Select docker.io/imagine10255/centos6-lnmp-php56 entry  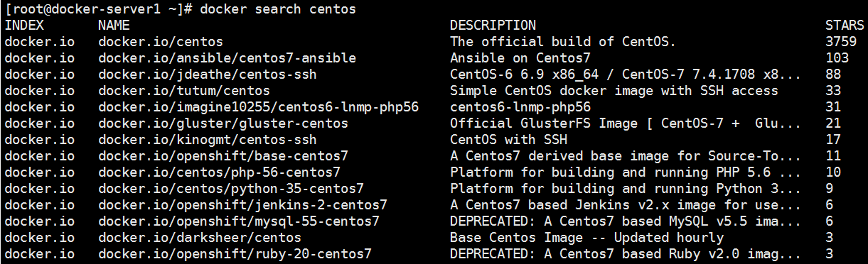coord(258,107)
